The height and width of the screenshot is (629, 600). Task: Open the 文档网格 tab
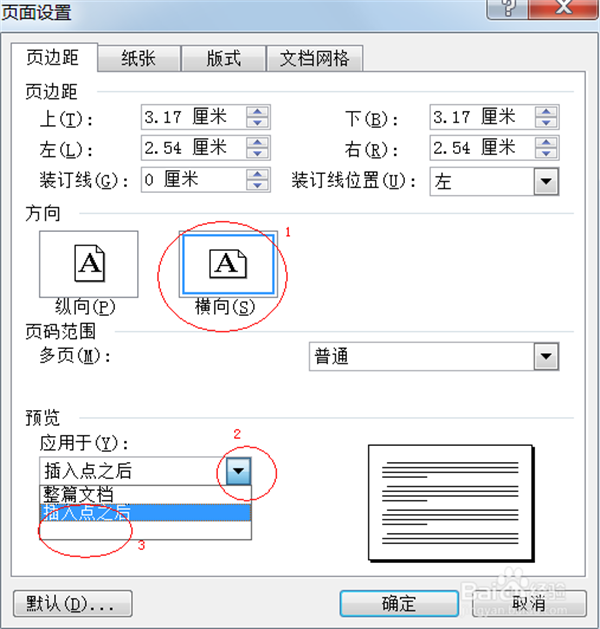point(314,59)
